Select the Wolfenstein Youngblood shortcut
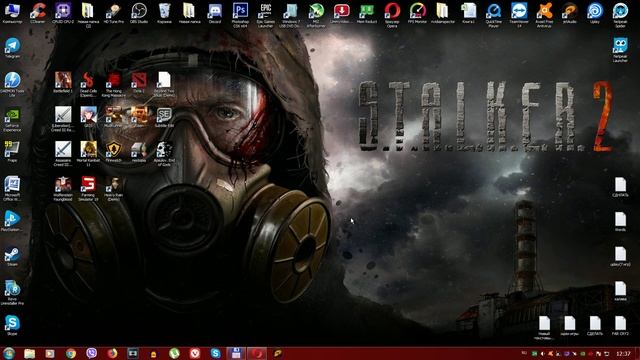 point(63,189)
